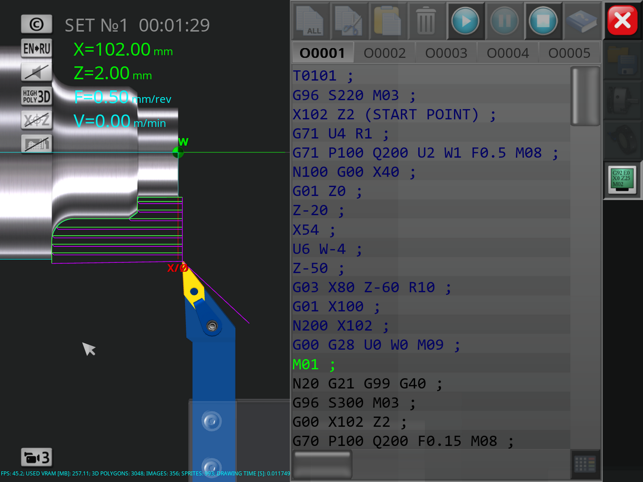Screen dimensions: 643x482
Task: Toggle HIGH POLY 3D rendering mode
Action: 37,96
